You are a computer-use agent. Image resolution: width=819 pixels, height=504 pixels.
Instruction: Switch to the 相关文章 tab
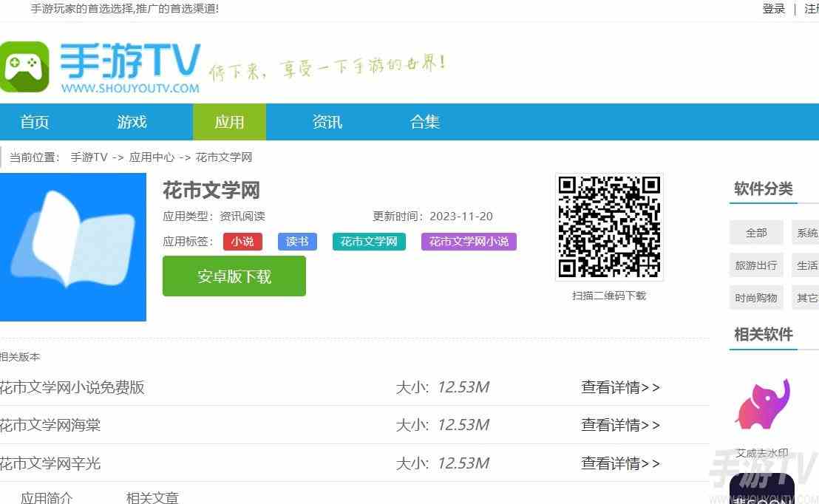152,497
